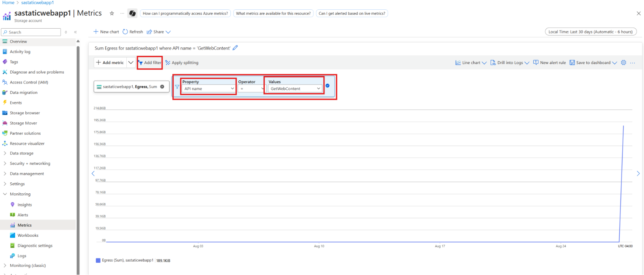
Task: Open the Drill into Logs dropdown
Action: [510, 63]
